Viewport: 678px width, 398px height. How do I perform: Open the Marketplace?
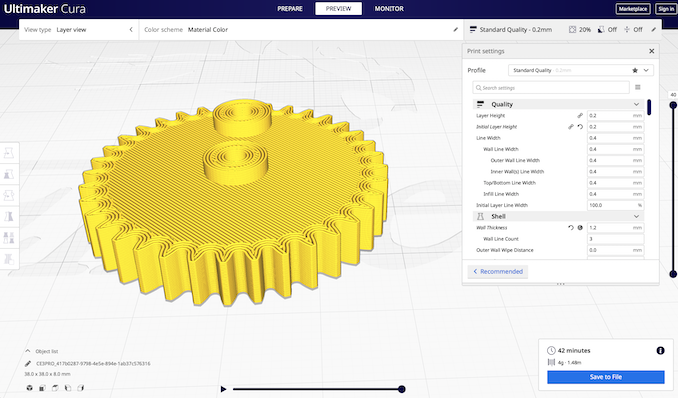633,9
